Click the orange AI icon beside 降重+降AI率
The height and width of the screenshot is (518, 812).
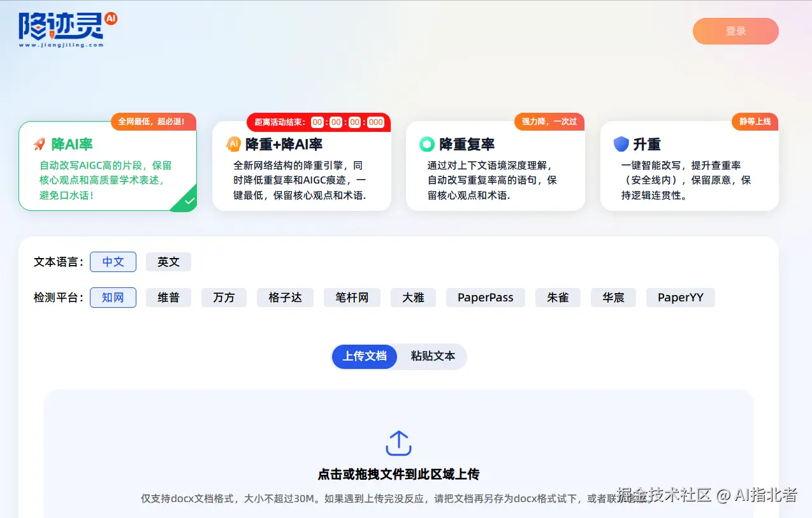233,144
